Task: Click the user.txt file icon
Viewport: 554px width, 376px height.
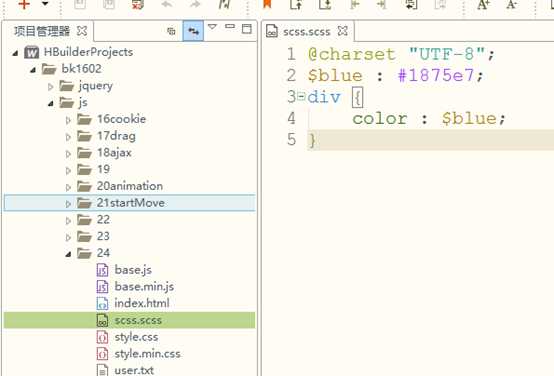Action: click(102, 370)
